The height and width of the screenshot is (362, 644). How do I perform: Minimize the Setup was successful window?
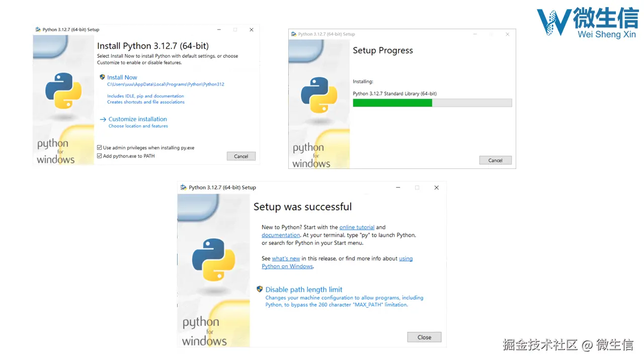(x=397, y=188)
